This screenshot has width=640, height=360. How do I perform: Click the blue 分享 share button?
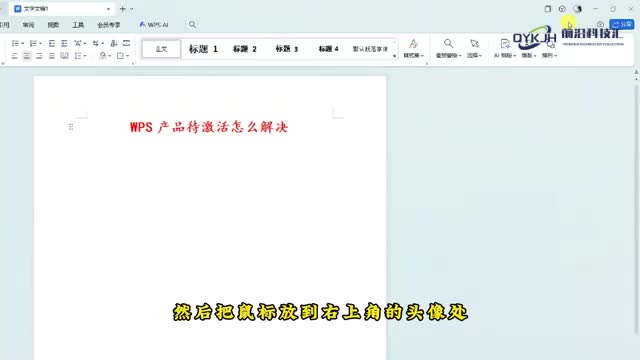tap(622, 25)
